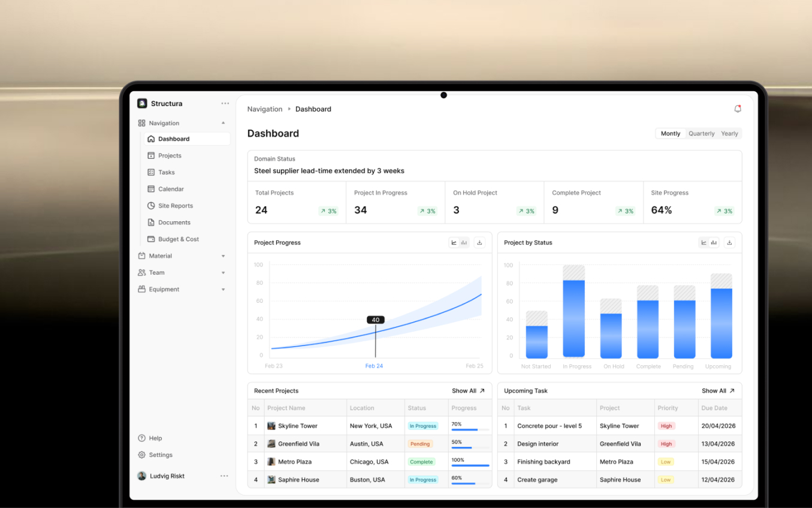
Task: Click the "Complete" status badge
Action: (421, 462)
